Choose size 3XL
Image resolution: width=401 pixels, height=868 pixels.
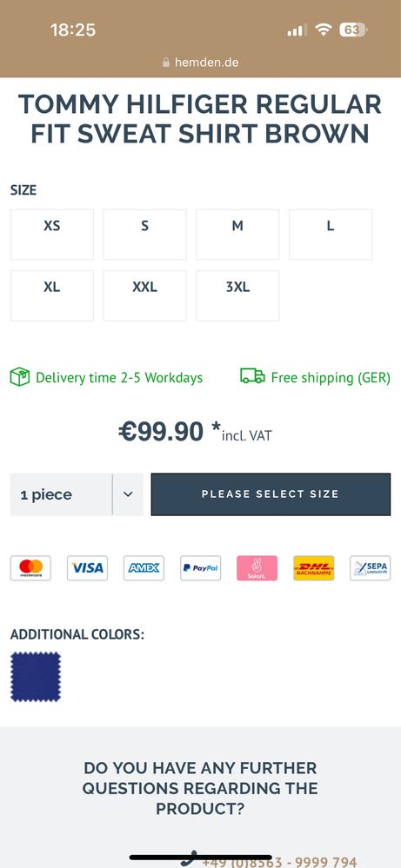[x=237, y=295]
